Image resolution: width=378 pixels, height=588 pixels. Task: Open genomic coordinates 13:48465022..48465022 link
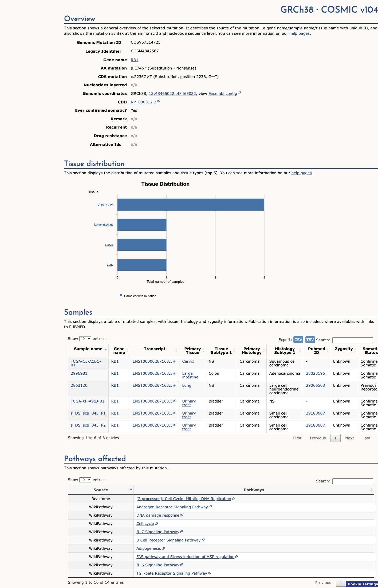click(x=172, y=94)
